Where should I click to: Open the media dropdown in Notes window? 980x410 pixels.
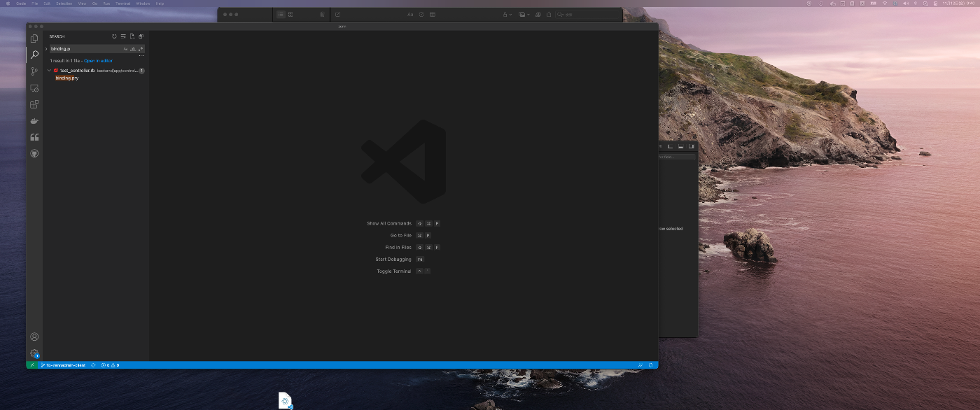[524, 14]
